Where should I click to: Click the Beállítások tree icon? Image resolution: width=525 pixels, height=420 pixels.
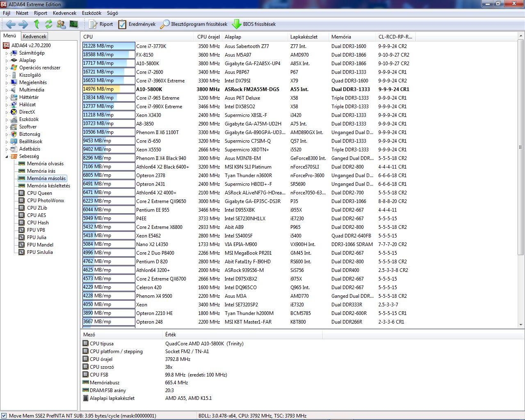point(14,142)
